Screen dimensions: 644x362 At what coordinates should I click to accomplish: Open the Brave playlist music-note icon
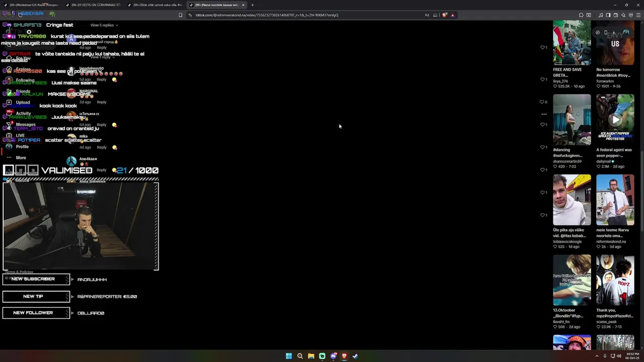(601, 15)
